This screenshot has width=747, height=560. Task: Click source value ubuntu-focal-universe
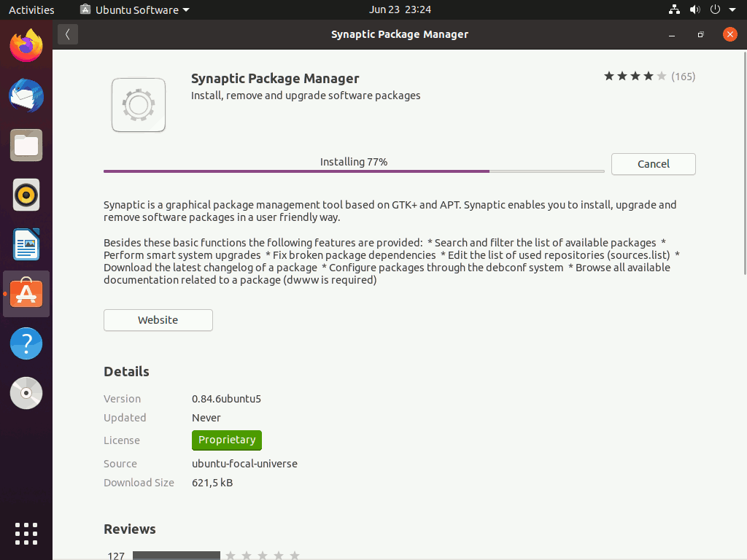point(244,464)
